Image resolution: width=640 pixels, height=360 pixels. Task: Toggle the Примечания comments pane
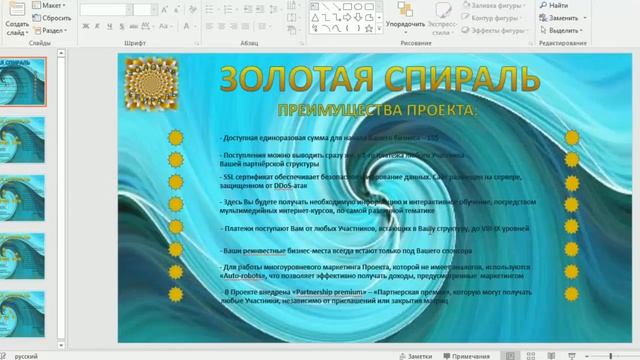467,356
